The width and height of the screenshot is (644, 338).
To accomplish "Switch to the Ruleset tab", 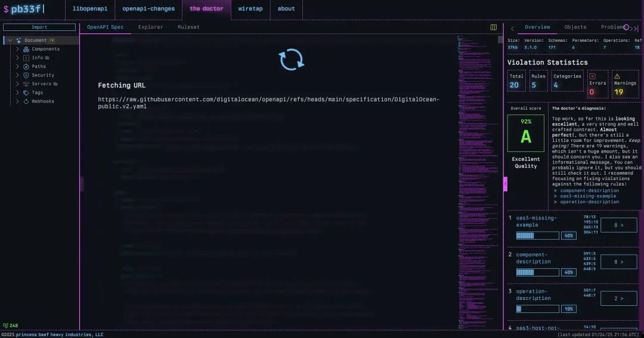I will click(188, 27).
